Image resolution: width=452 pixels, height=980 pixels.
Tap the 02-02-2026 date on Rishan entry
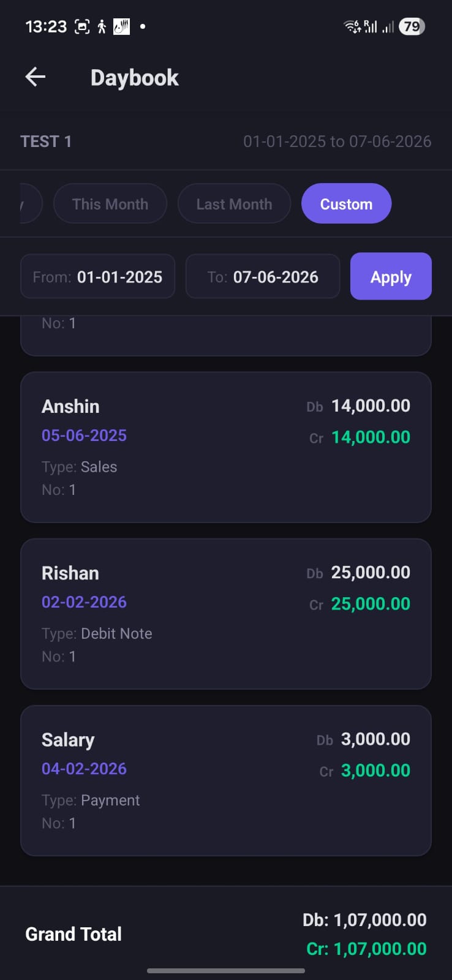pyautogui.click(x=84, y=602)
